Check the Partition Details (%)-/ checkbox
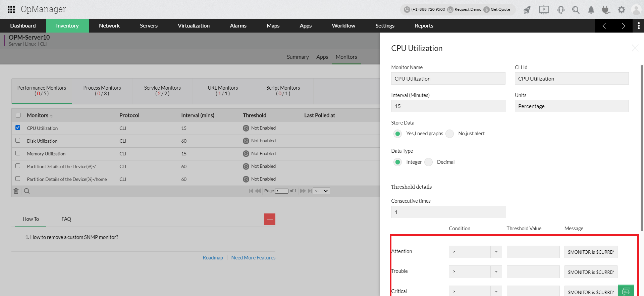Image resolution: width=644 pixels, height=296 pixels. pyautogui.click(x=18, y=166)
